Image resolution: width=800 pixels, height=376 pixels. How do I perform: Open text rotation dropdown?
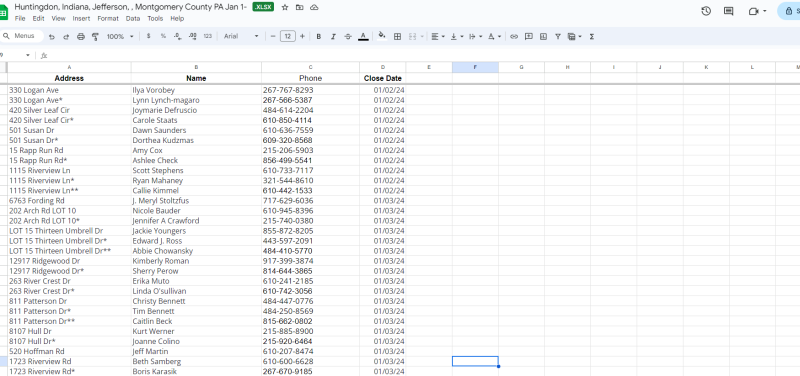tap(494, 36)
